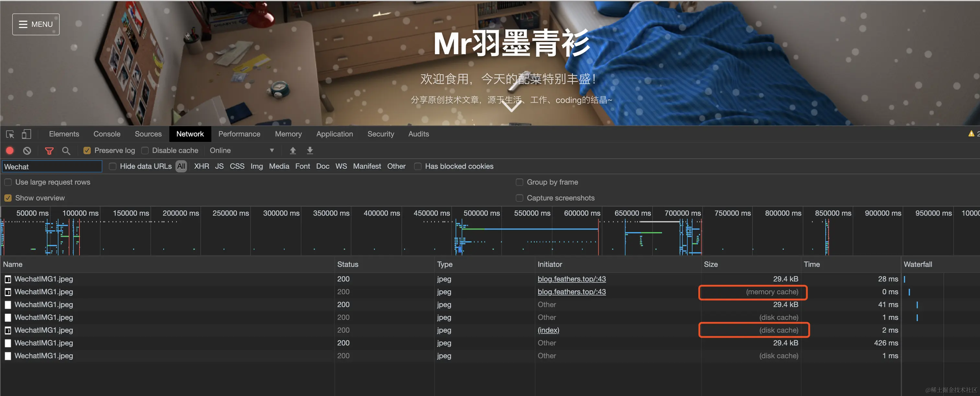Click the Wechat filter text field
Image resolution: width=980 pixels, height=396 pixels.
pos(52,167)
